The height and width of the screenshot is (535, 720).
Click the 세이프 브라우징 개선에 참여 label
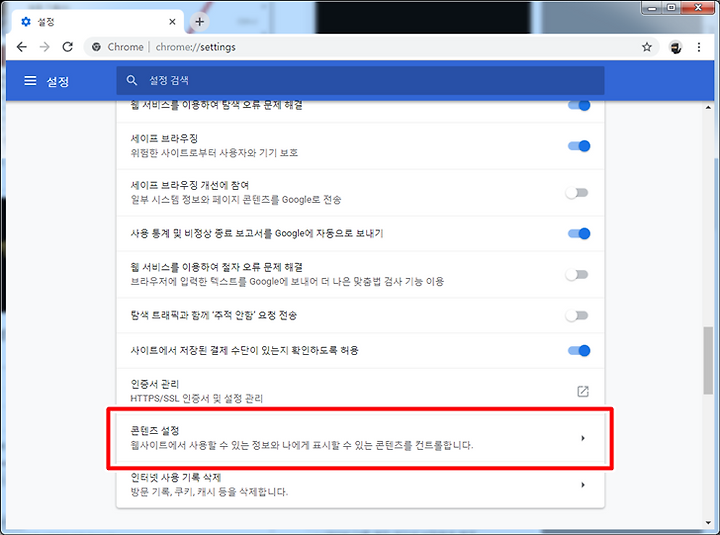[190, 185]
